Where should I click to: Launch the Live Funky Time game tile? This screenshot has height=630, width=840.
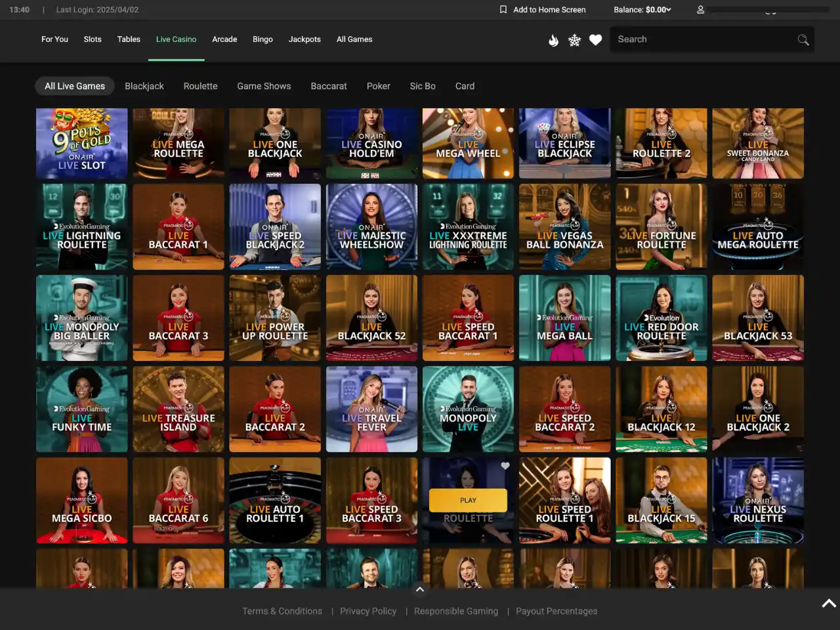(82, 409)
